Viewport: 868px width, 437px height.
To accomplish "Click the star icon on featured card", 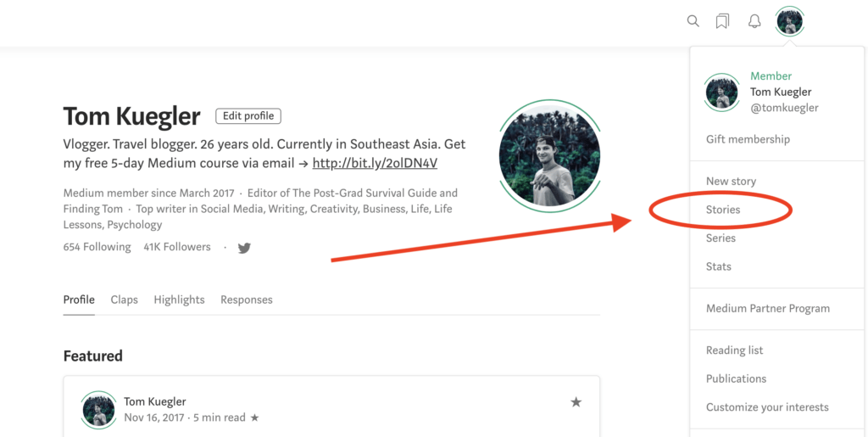I will (x=576, y=402).
